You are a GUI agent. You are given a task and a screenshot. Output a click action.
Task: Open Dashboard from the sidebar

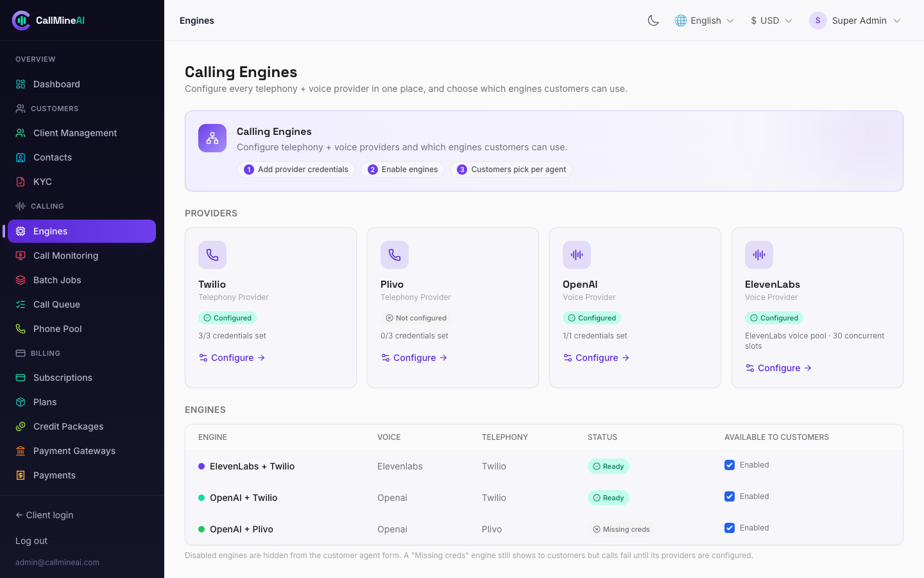82,84
